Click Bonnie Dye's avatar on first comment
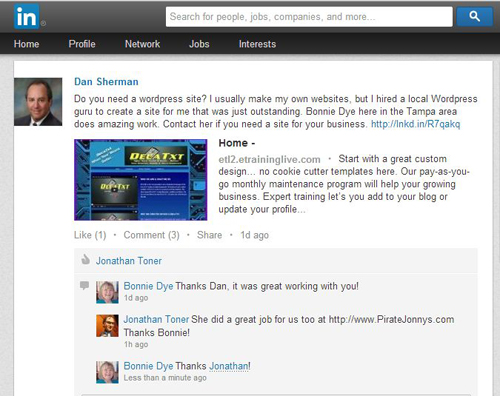Image resolution: width=500 pixels, height=396 pixels. (x=107, y=292)
